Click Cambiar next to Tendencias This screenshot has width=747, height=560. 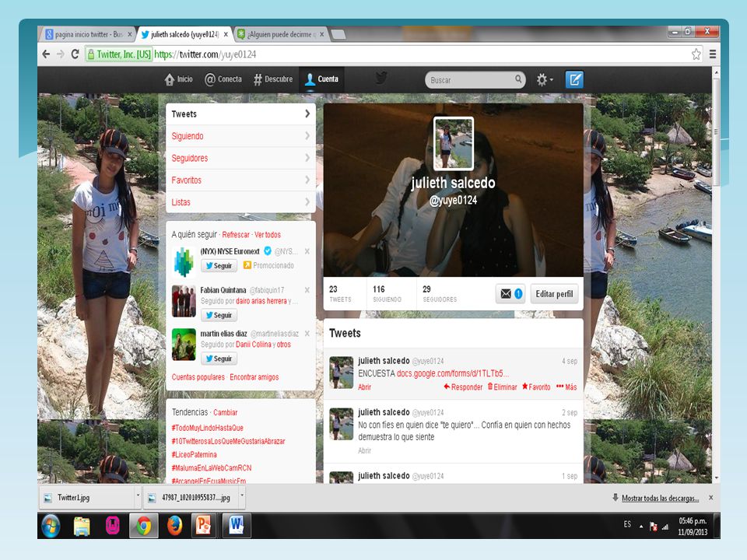(226, 412)
